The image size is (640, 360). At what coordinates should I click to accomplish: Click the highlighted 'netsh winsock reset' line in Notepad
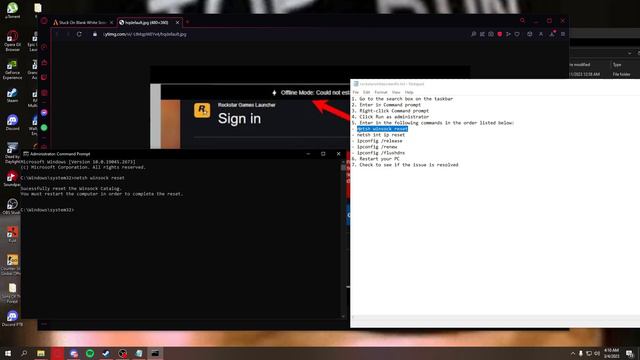pos(382,129)
